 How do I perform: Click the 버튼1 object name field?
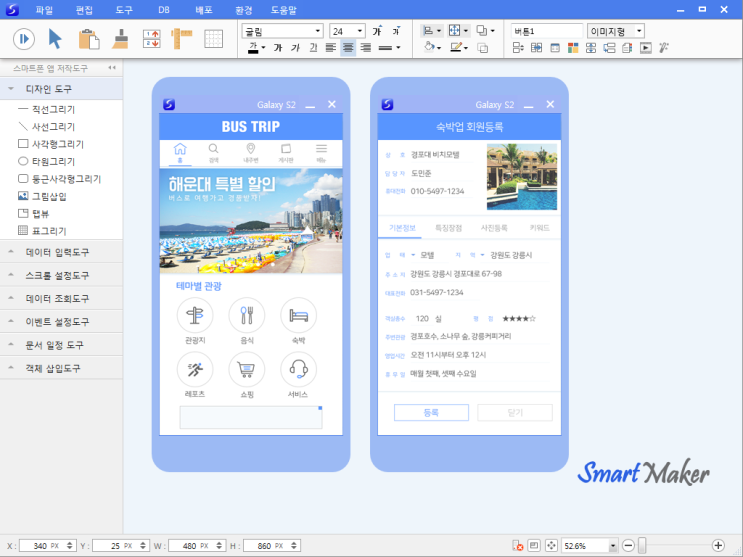tap(547, 31)
